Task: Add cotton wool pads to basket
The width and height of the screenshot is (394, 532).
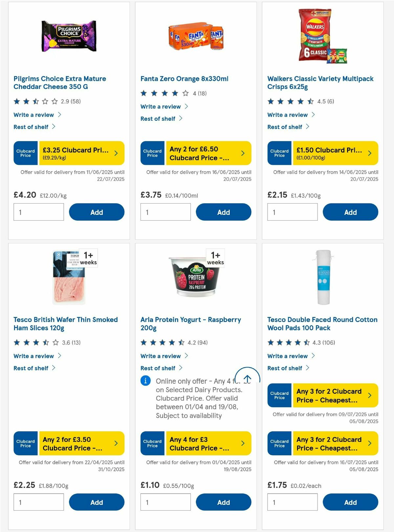Action: [350, 502]
